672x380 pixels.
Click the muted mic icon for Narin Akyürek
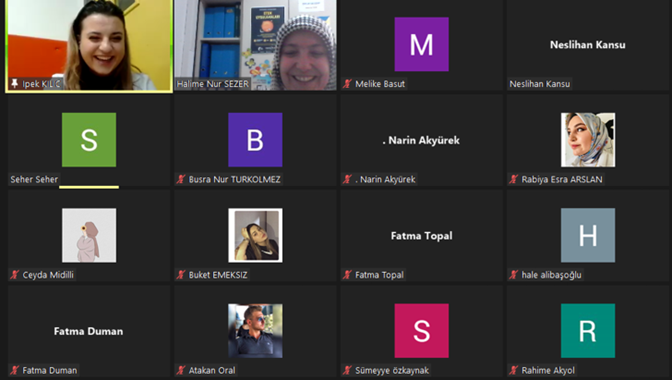point(347,180)
